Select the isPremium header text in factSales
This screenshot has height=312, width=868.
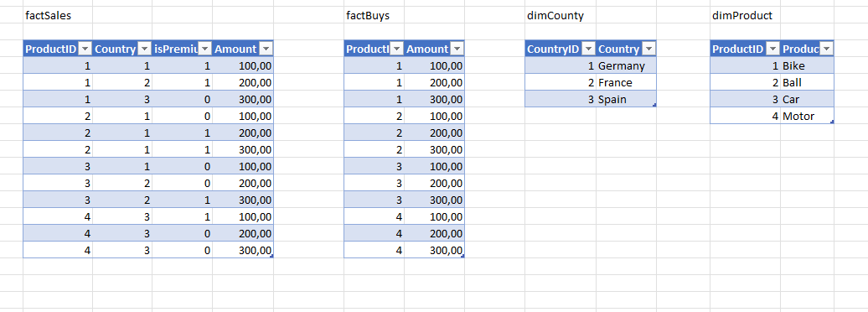pyautogui.click(x=176, y=49)
